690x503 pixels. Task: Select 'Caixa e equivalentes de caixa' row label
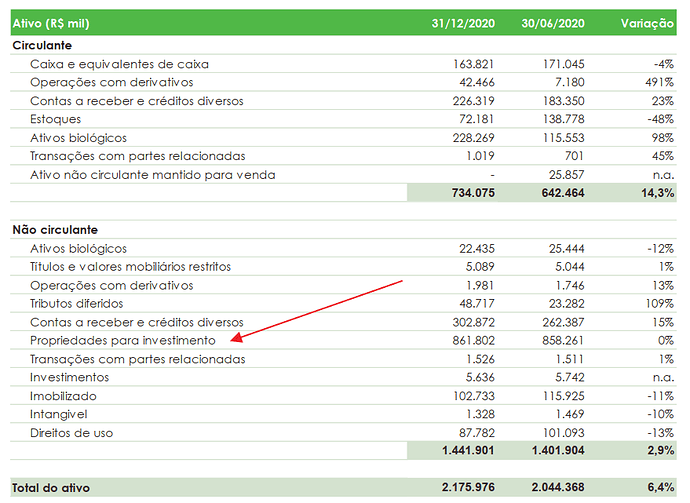coord(119,64)
